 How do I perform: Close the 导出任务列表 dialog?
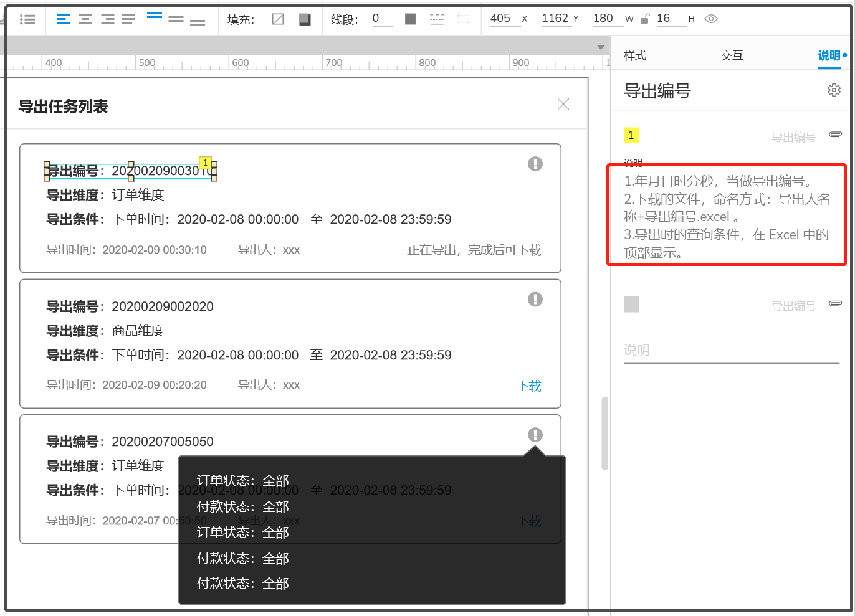[563, 104]
